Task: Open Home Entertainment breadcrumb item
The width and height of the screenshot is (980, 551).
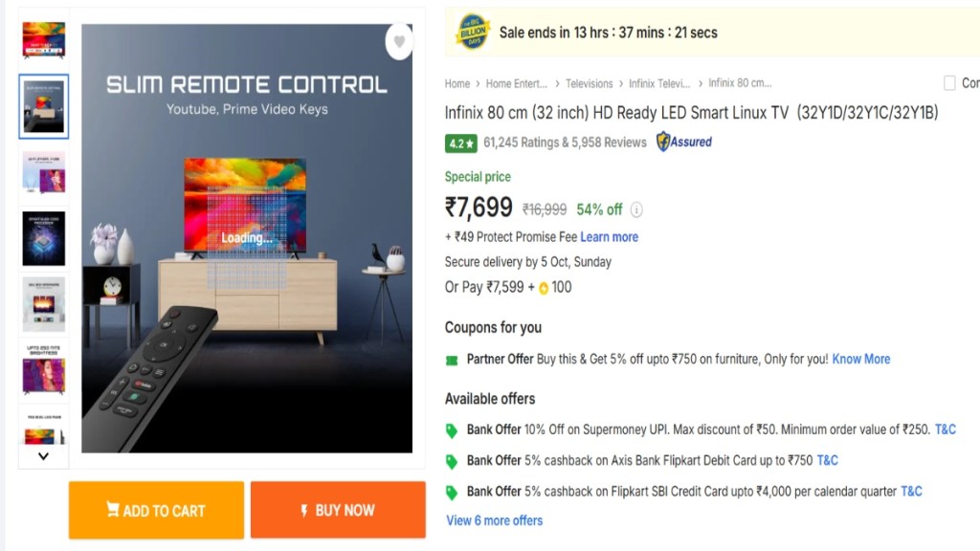Action: 516,84
